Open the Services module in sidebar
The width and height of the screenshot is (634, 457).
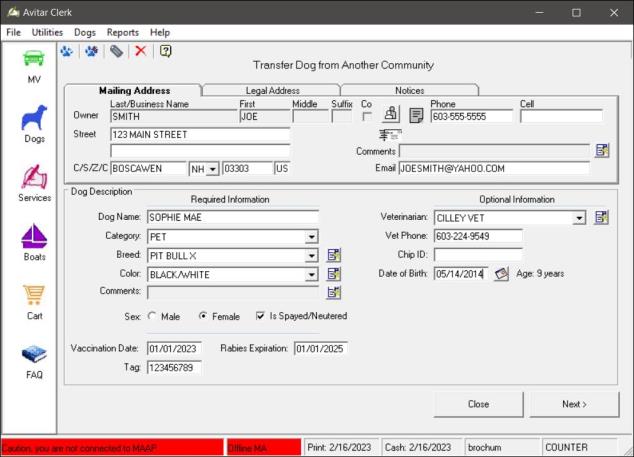[x=34, y=183]
